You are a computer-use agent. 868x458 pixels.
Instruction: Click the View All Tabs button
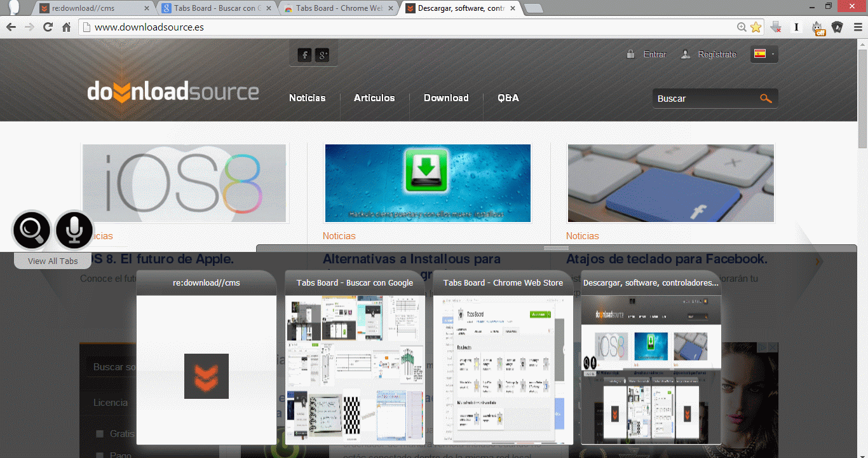point(53,261)
